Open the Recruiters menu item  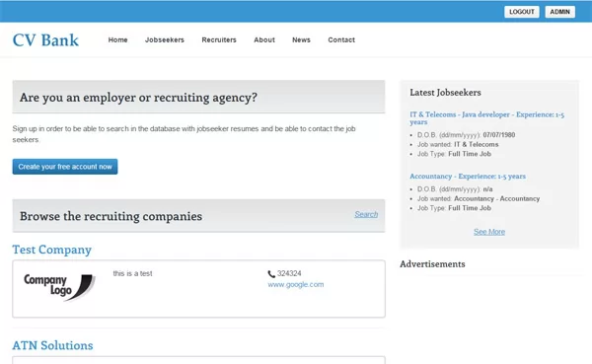pos(219,39)
